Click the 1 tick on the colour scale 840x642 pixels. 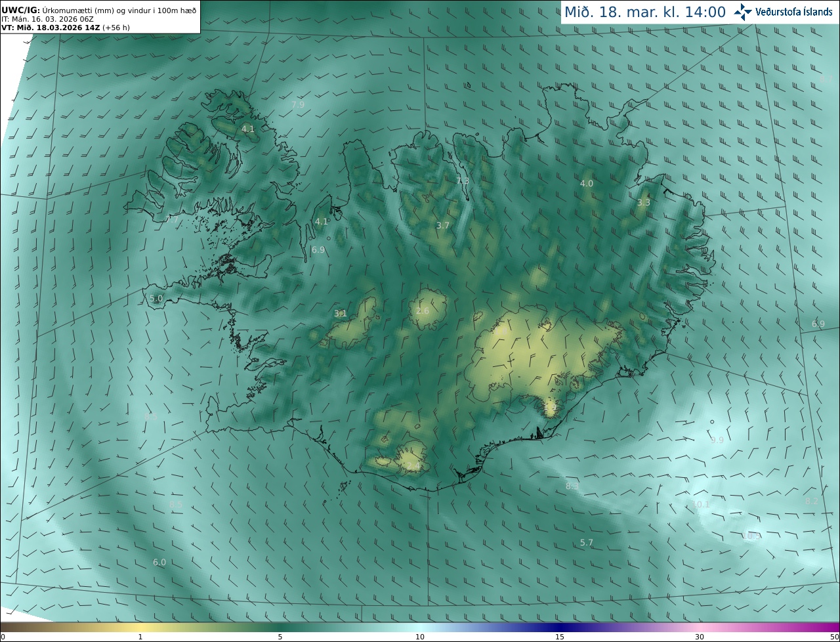tap(140, 637)
